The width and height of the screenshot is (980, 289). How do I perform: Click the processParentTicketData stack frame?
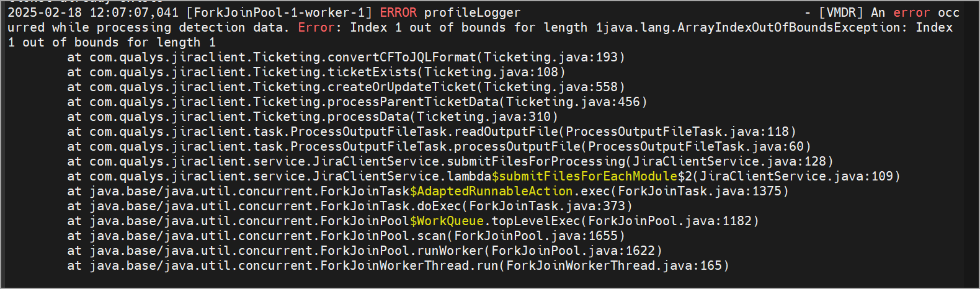tap(357, 102)
